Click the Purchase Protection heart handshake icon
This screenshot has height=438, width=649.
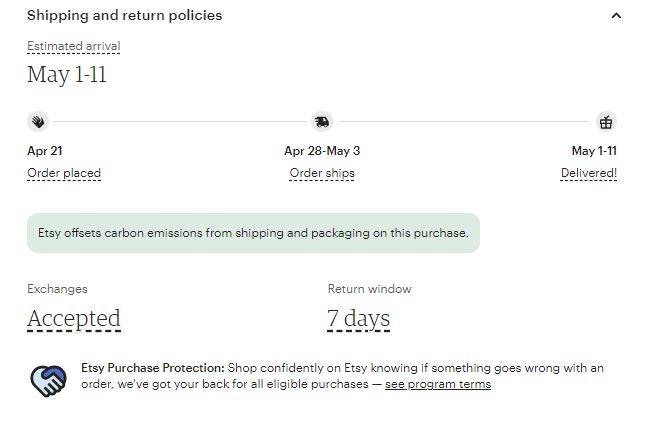coord(48,380)
